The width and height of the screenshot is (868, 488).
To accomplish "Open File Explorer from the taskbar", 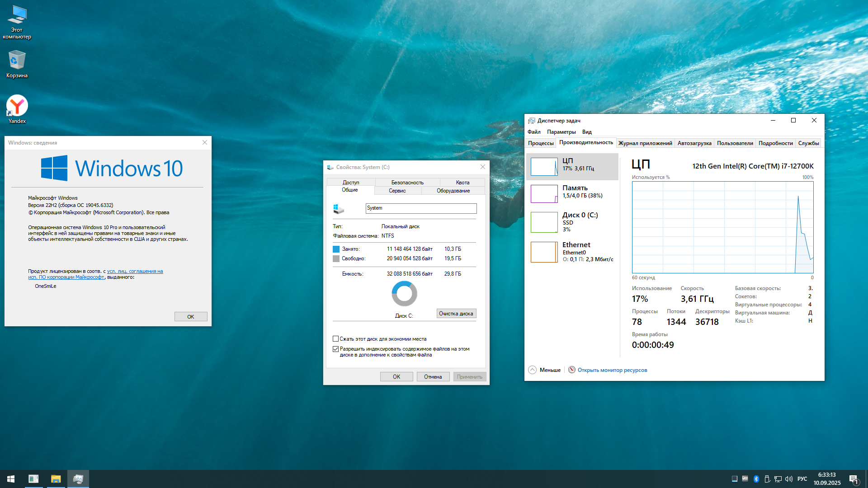I will click(x=56, y=479).
